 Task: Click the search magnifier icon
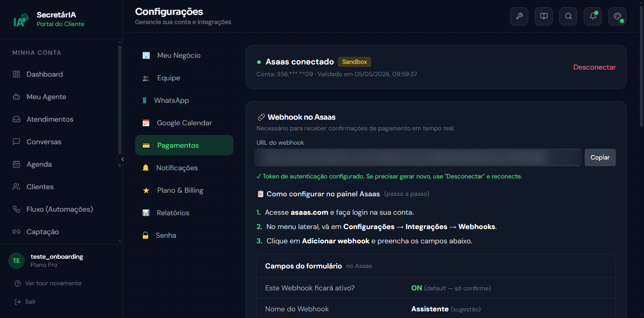(x=568, y=16)
